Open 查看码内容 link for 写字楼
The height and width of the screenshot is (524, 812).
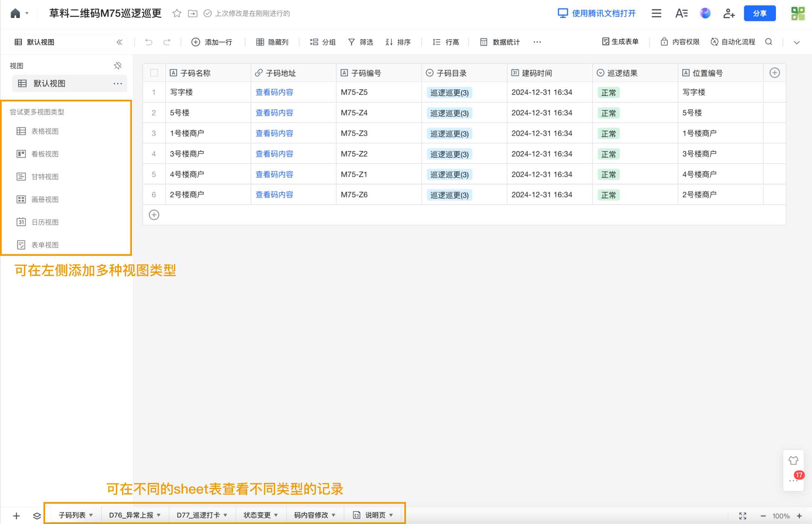coord(274,92)
